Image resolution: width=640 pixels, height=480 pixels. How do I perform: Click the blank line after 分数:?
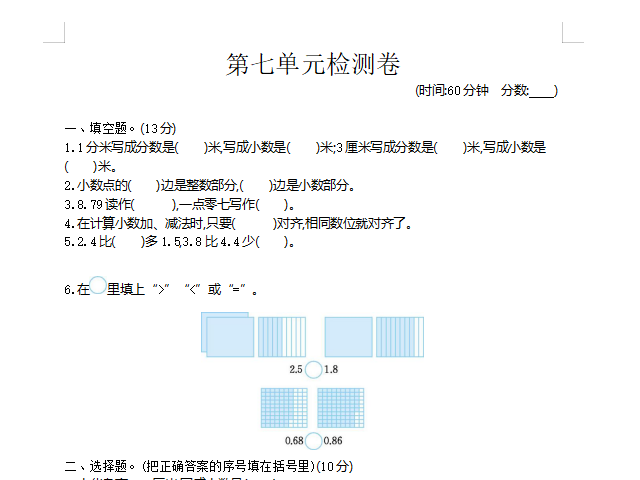tap(541, 91)
